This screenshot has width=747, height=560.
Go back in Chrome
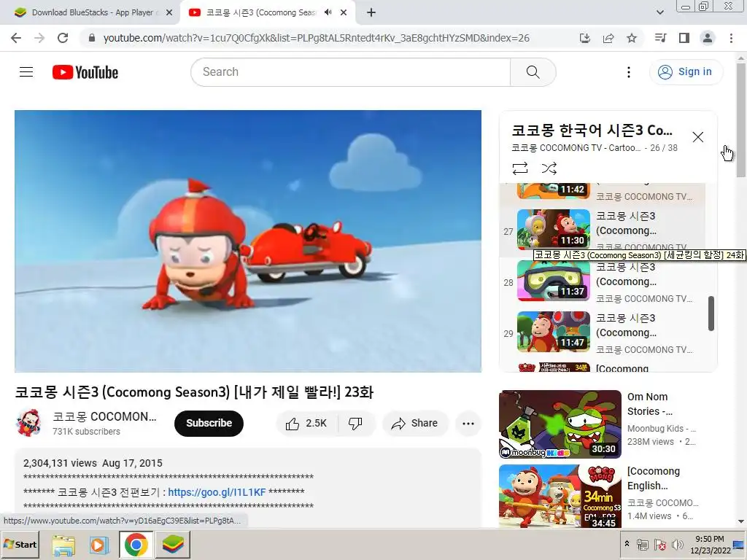(16, 38)
